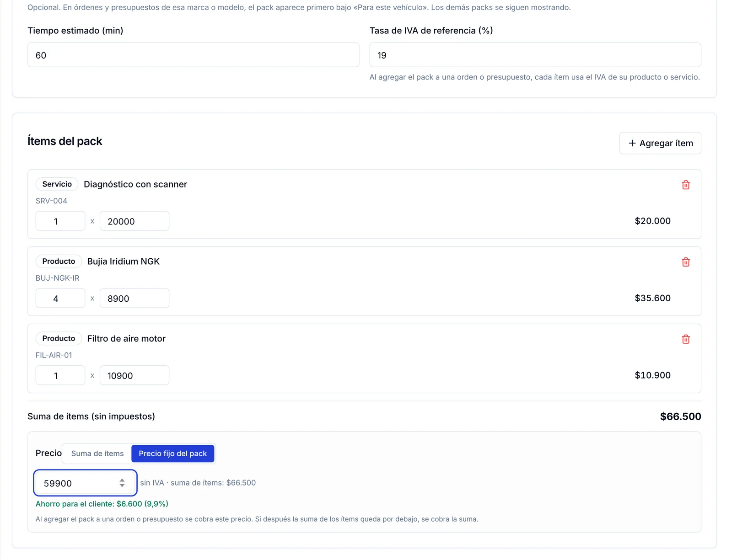Edit unit price 10900 field
Image resolution: width=732 pixels, height=560 pixels.
pos(135,376)
